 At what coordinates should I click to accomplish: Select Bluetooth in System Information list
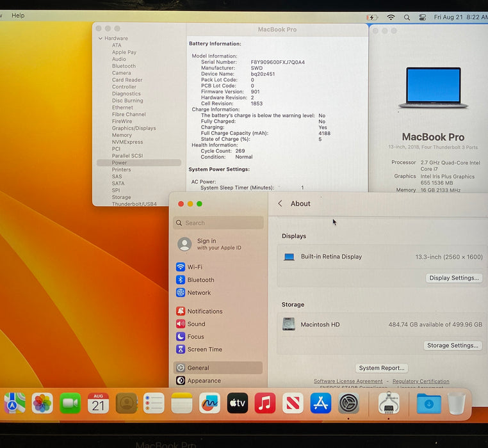[124, 66]
